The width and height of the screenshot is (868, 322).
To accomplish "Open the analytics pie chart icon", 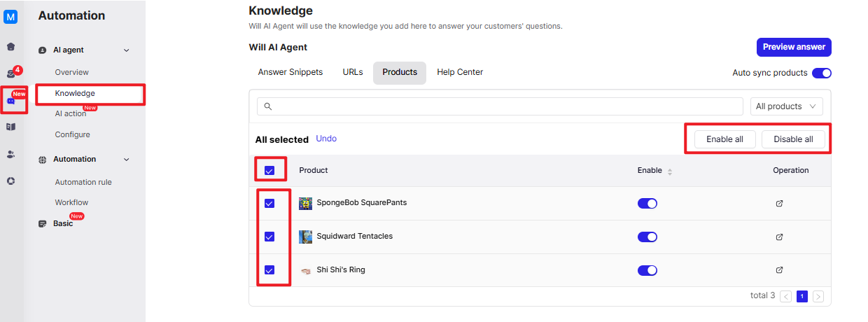I will (x=10, y=181).
